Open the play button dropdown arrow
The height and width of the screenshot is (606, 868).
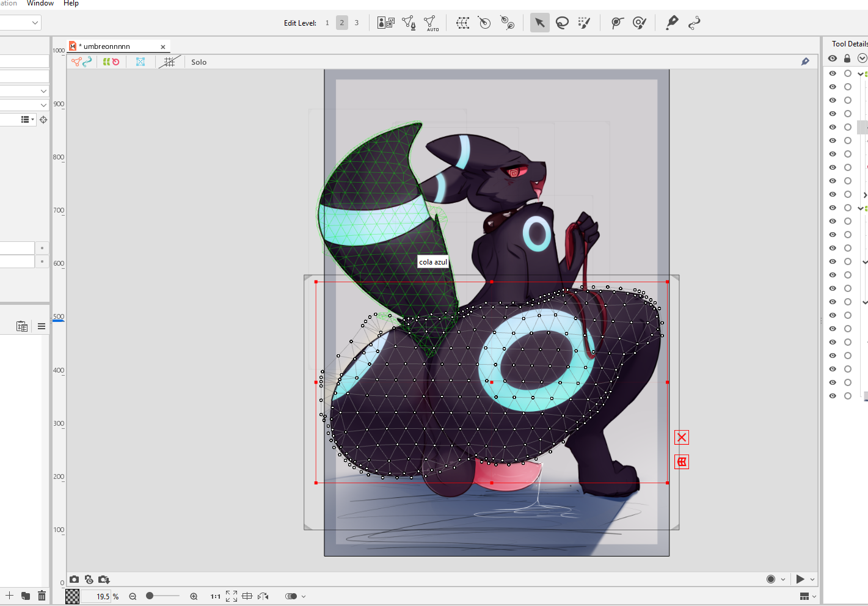[812, 579]
